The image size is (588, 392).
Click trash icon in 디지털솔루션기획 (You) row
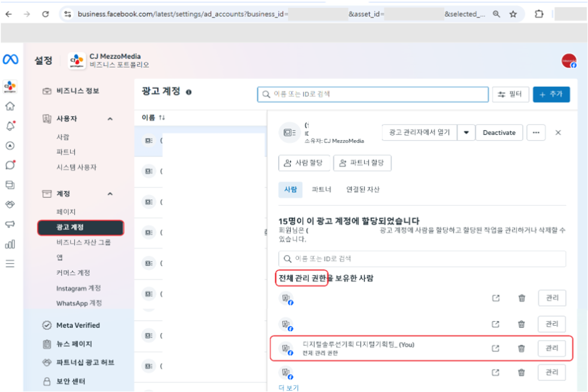522,348
